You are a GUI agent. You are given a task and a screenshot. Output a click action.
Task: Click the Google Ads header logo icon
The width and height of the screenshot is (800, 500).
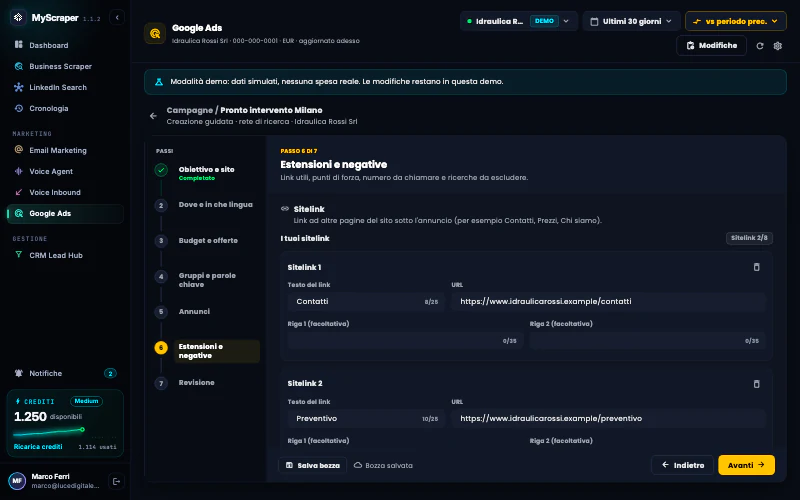point(155,33)
